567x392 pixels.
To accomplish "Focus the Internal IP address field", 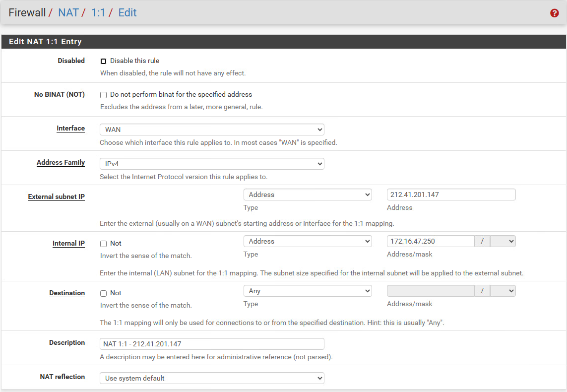I will tap(431, 241).
